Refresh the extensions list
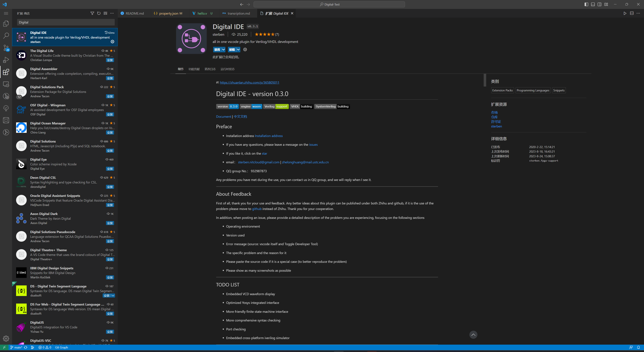Screen dimensions: 644x352 (99, 13)
